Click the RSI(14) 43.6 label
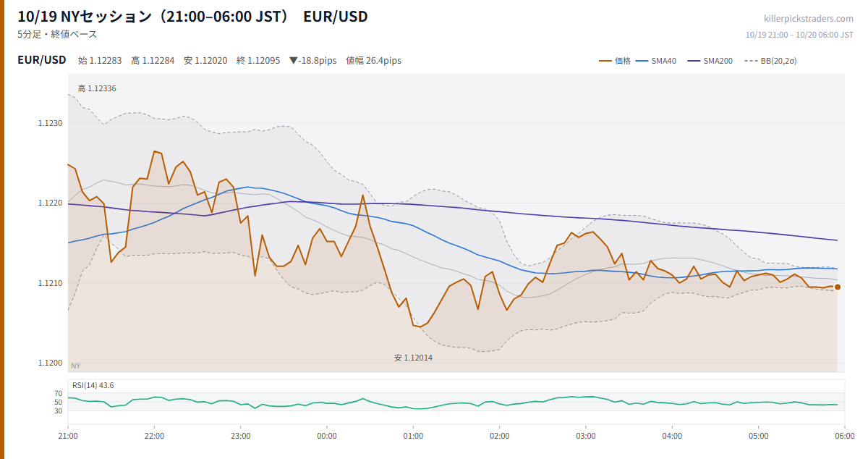The width and height of the screenshot is (868, 459). click(93, 385)
